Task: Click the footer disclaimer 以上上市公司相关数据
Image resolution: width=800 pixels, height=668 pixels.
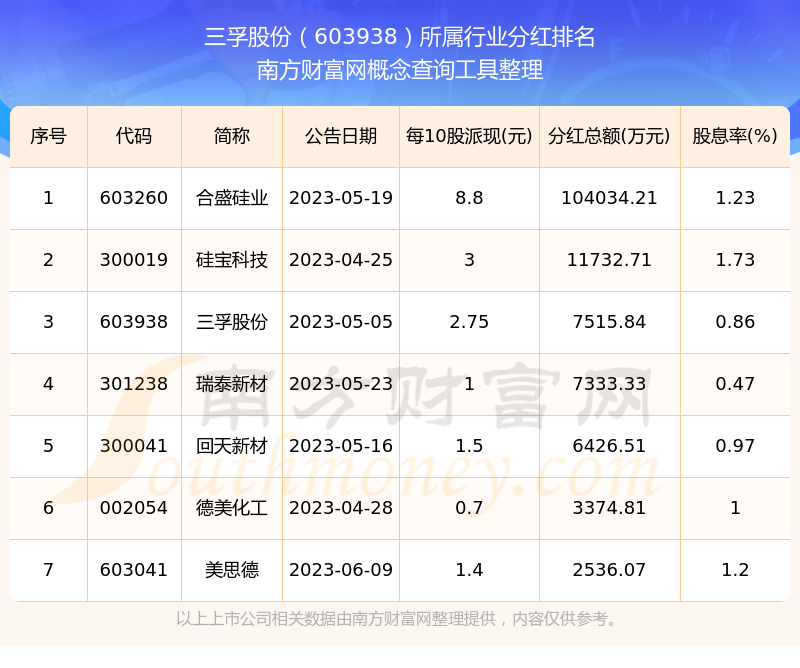Action: pyautogui.click(x=256, y=619)
